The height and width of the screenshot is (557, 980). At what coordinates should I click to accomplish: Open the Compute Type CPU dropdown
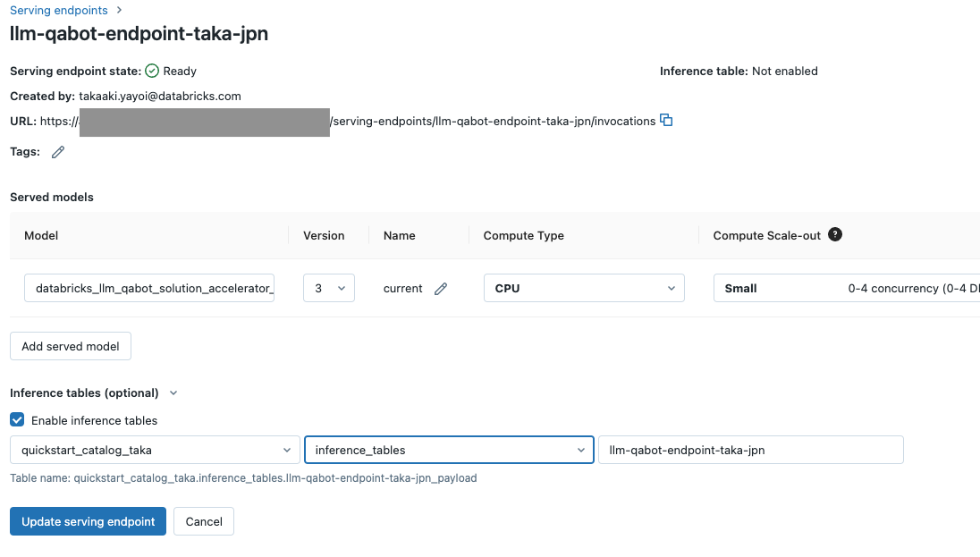(x=584, y=288)
